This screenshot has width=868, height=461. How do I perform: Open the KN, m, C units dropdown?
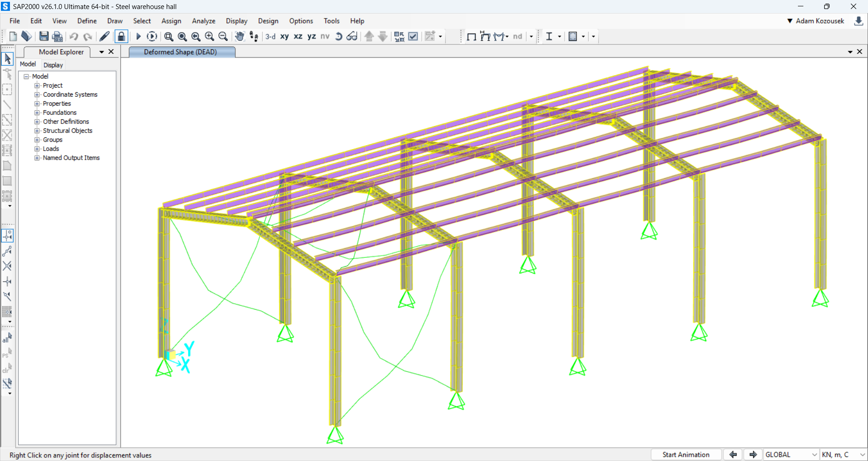click(843, 455)
